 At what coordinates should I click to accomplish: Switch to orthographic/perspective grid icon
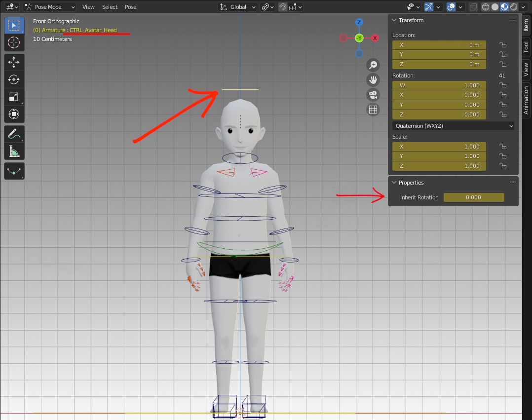pos(373,110)
